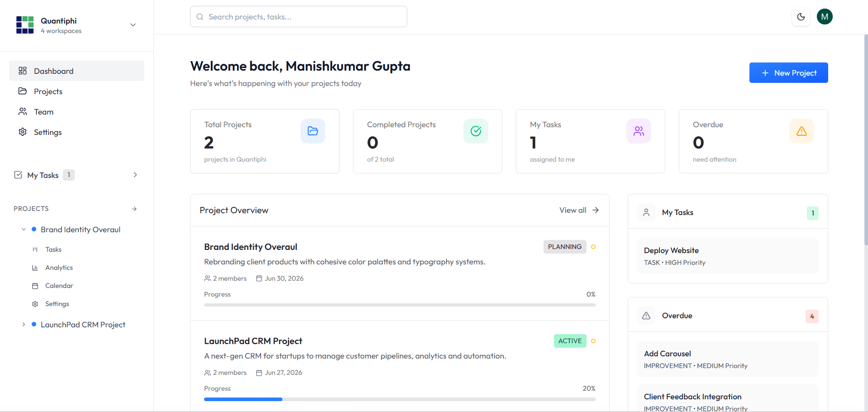Image resolution: width=868 pixels, height=412 pixels.
Task: Open the Team page
Action: click(76, 112)
